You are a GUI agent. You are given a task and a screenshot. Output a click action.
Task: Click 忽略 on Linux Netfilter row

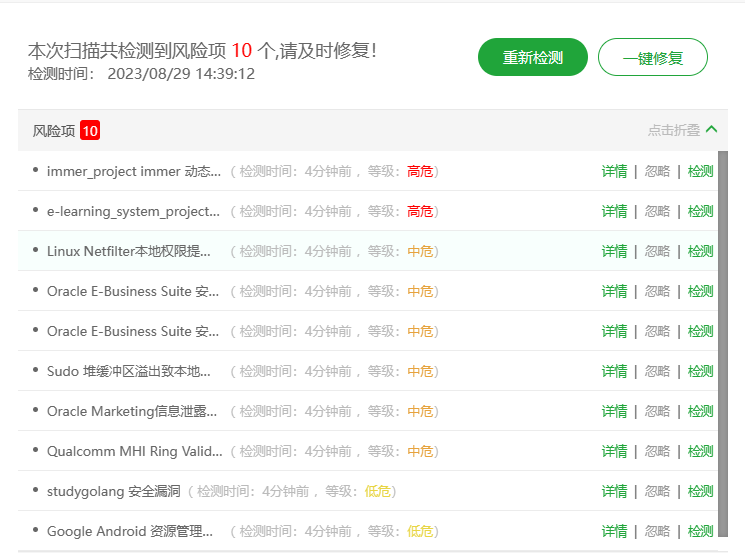(x=657, y=251)
